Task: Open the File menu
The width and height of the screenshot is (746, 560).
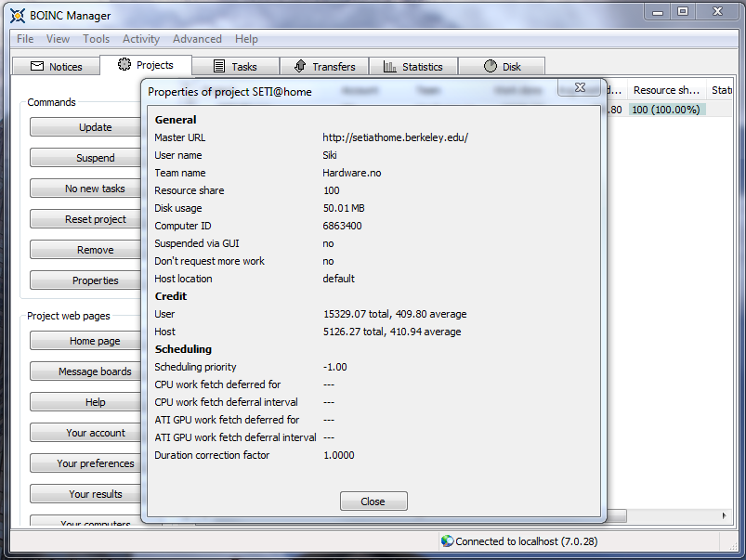Action: [25, 39]
